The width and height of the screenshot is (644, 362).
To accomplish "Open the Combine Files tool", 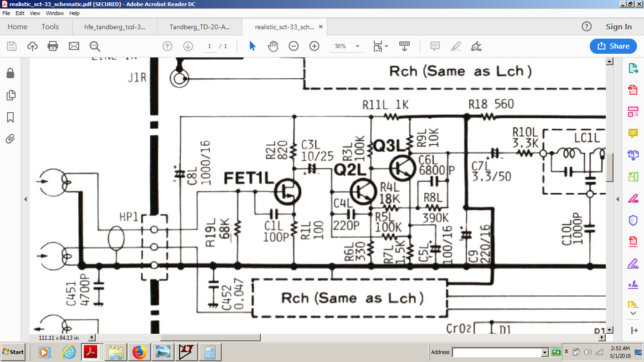I will pyautogui.click(x=633, y=155).
